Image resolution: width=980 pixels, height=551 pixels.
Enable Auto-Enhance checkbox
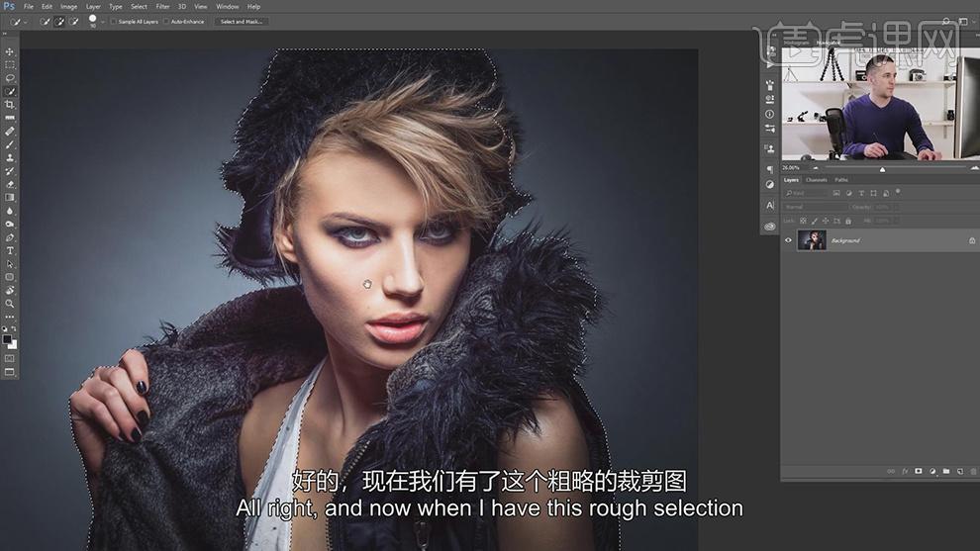point(166,21)
